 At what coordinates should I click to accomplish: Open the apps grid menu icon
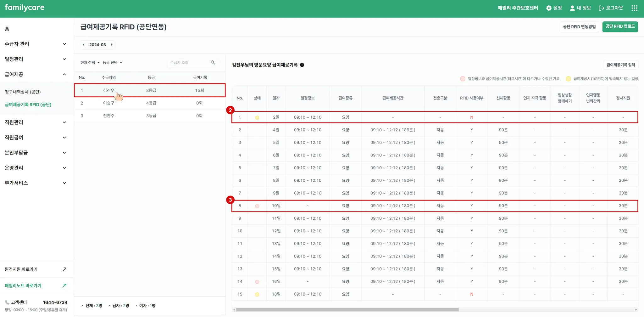tap(634, 8)
